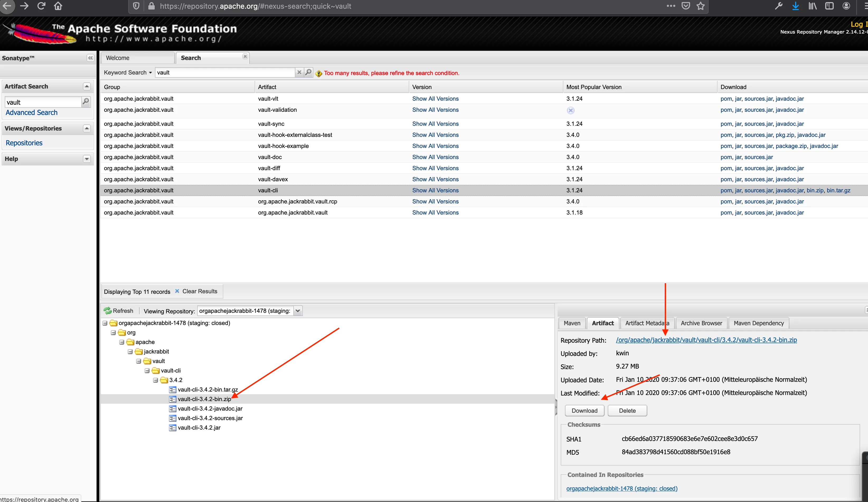Click the magnifier icon in Artifact Search box
The width and height of the screenshot is (868, 502).
(x=86, y=101)
